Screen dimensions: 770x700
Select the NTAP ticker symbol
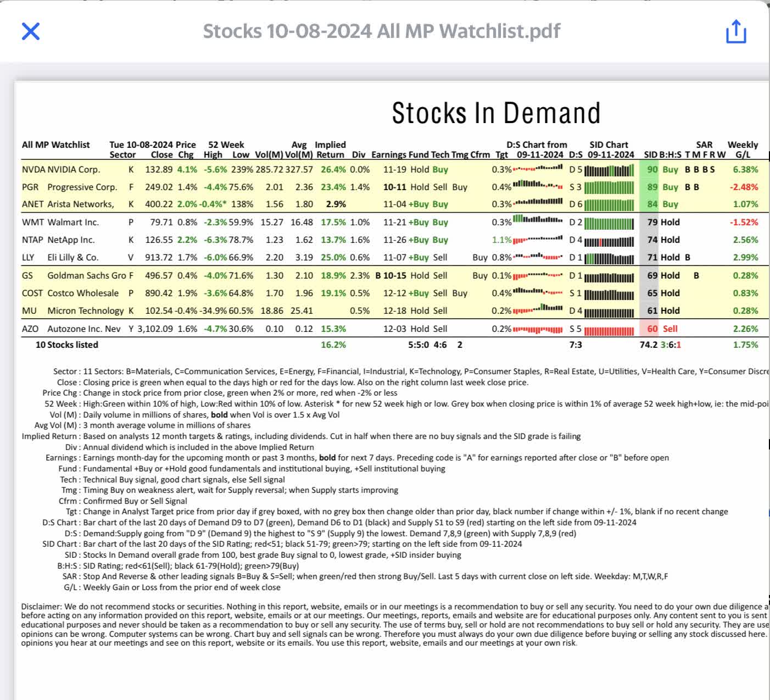32,240
